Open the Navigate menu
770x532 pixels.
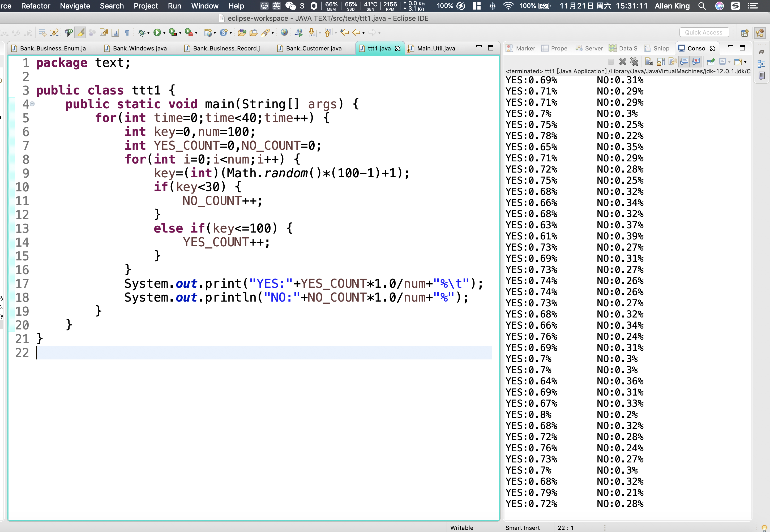point(75,6)
